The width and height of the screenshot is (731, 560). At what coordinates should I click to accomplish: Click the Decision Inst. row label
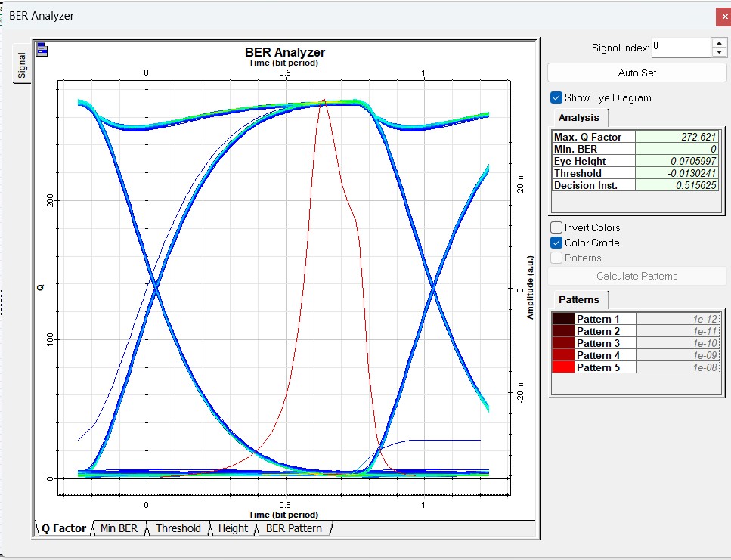593,185
